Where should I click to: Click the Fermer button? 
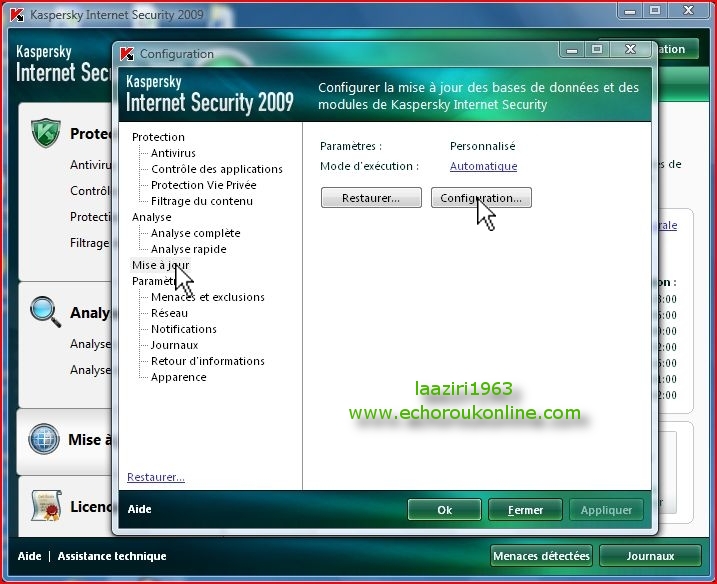(525, 510)
